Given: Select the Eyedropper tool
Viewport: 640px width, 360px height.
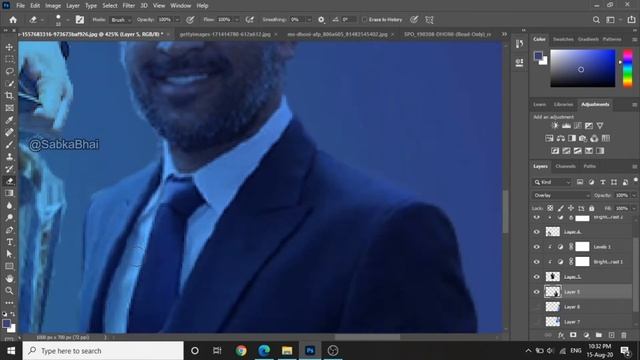Looking at the screenshot, I should [x=9, y=120].
